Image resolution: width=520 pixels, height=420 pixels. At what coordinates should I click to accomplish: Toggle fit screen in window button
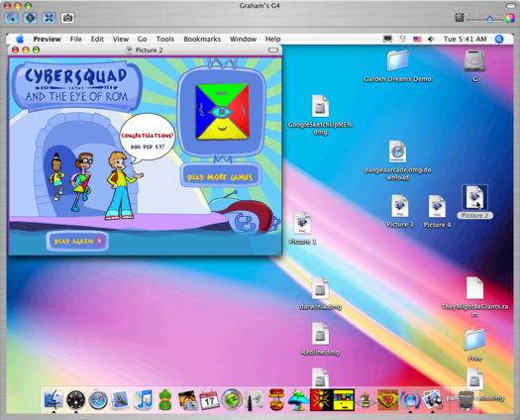(x=49, y=18)
